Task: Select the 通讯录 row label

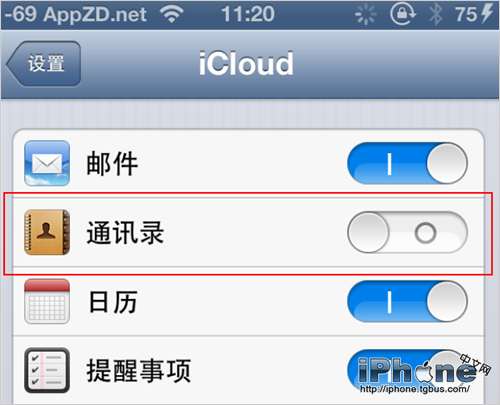Action: pos(125,232)
